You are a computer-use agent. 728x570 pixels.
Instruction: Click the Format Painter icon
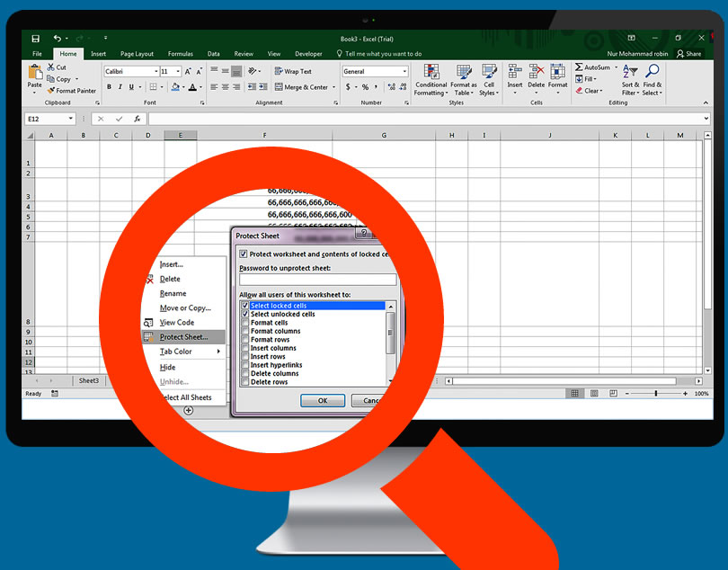[50, 91]
